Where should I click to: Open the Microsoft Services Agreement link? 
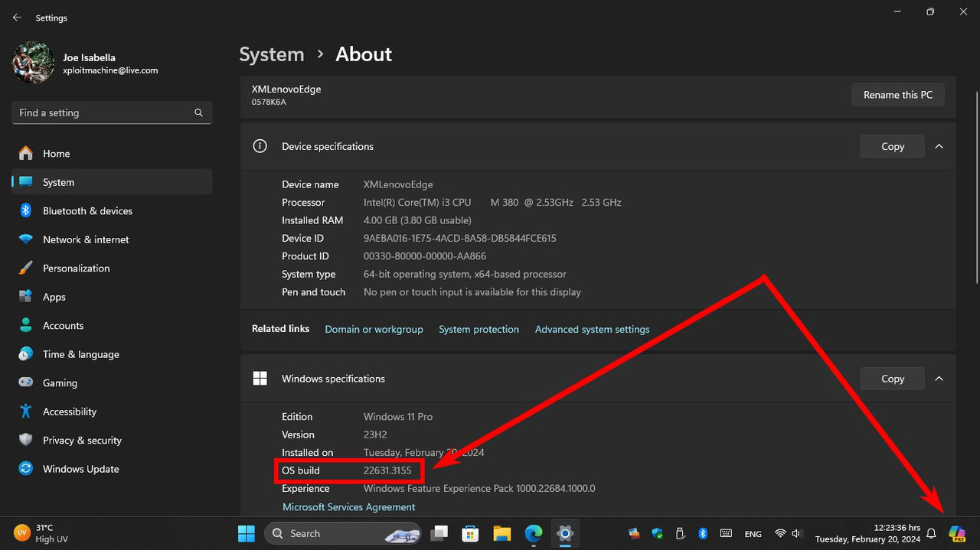coord(348,506)
